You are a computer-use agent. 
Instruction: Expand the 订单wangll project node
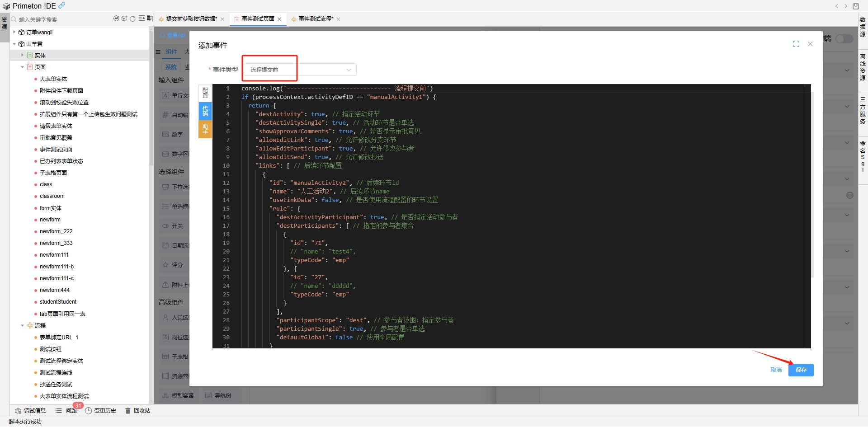point(14,32)
